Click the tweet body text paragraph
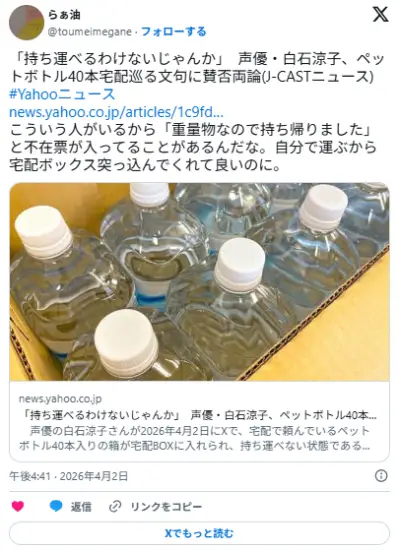Viewport: 400px width, 550px height. (193, 147)
